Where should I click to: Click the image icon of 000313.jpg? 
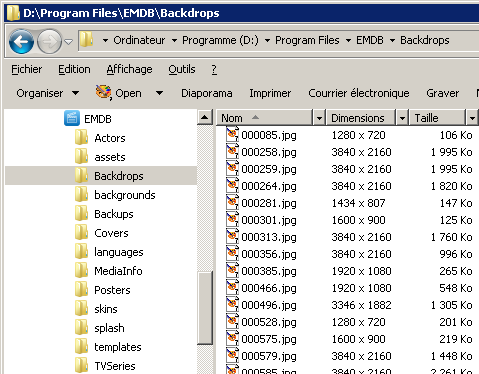coord(232,237)
